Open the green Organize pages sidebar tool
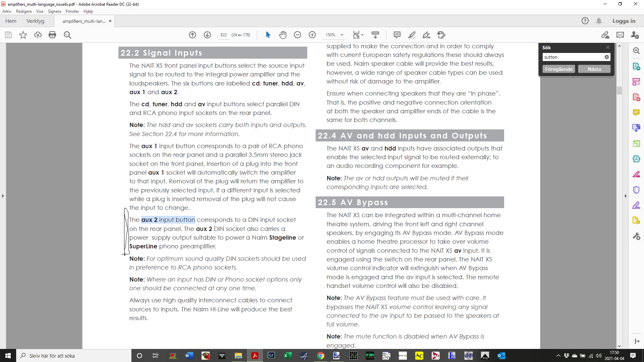 tap(636, 143)
